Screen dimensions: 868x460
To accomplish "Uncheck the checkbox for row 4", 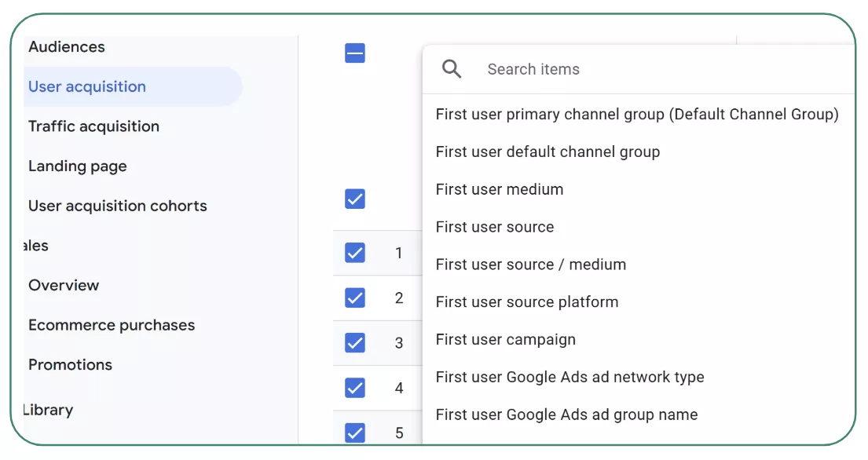I will tap(354, 388).
